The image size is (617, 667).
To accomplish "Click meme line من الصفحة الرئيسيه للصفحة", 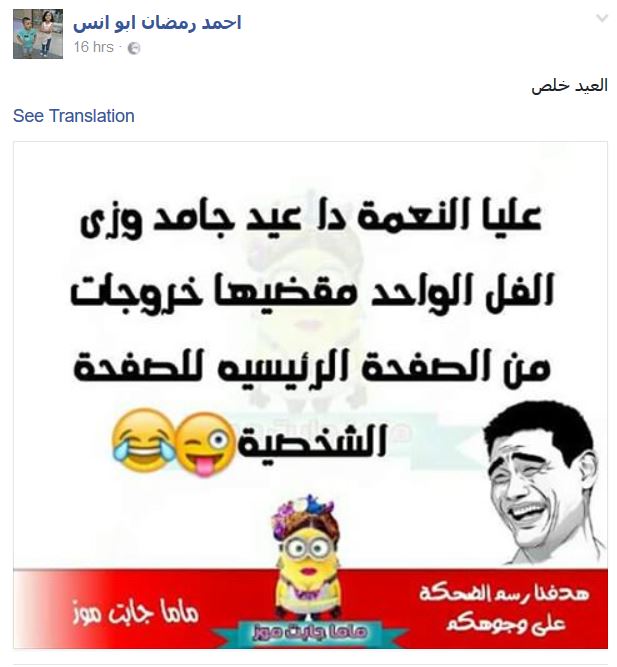I will click(312, 367).
